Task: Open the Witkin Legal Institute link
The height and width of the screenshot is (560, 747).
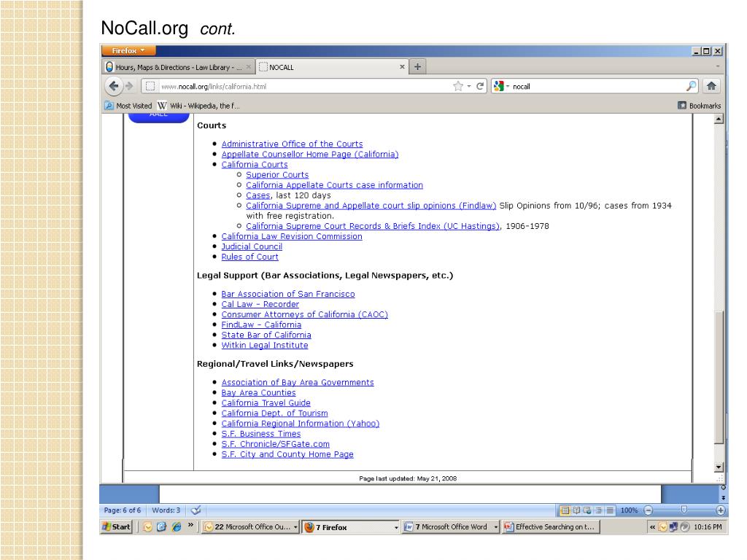Action: [264, 345]
